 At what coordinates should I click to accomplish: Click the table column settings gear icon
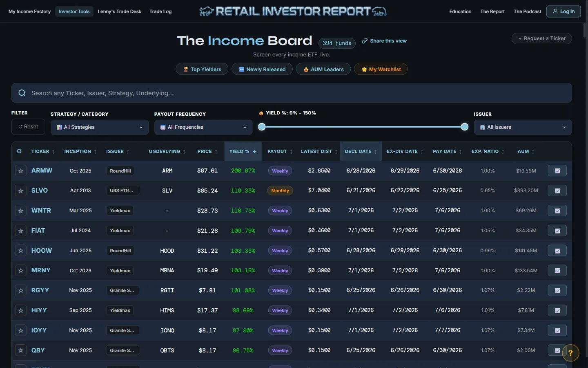coord(19,151)
